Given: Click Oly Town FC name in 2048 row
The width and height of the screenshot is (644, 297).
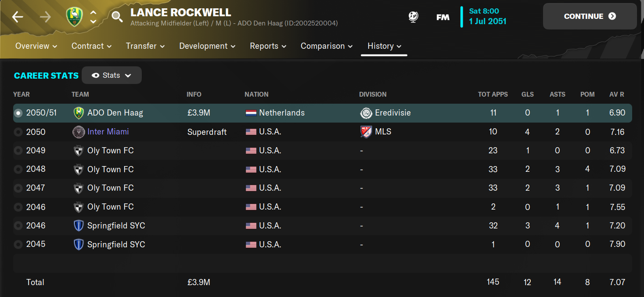Looking at the screenshot, I should pyautogui.click(x=111, y=169).
